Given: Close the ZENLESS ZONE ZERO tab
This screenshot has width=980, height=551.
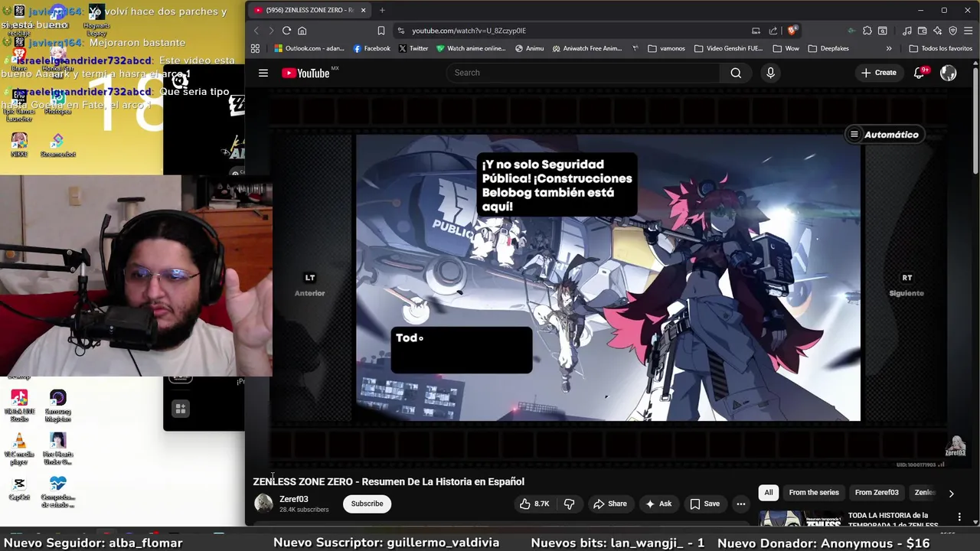Looking at the screenshot, I should click(363, 10).
